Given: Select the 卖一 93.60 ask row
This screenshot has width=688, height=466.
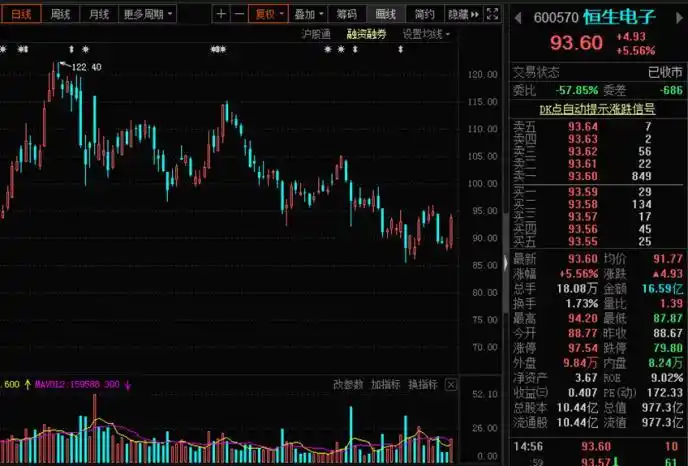Looking at the screenshot, I should pos(598,176).
